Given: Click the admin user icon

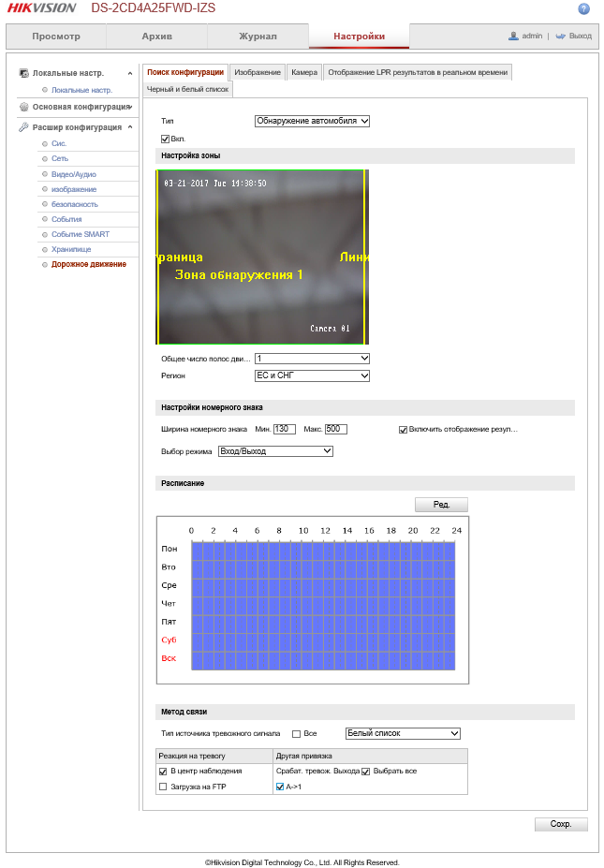Looking at the screenshot, I should [x=513, y=36].
